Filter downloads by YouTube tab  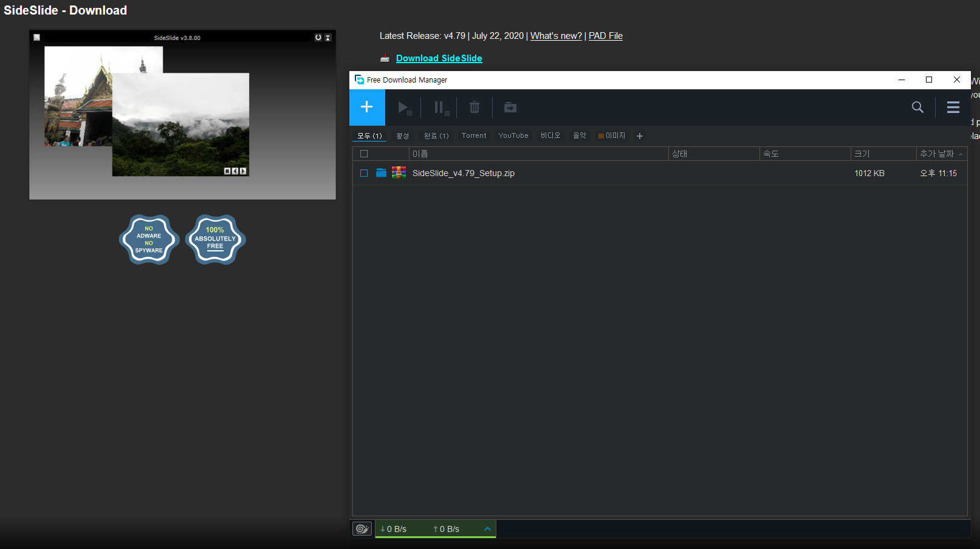point(513,135)
